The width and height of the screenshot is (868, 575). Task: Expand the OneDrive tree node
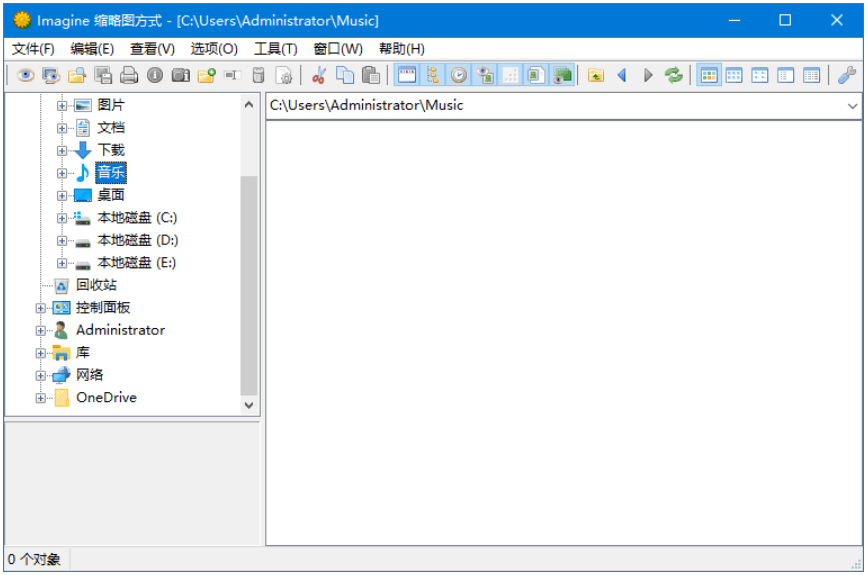pos(41,398)
